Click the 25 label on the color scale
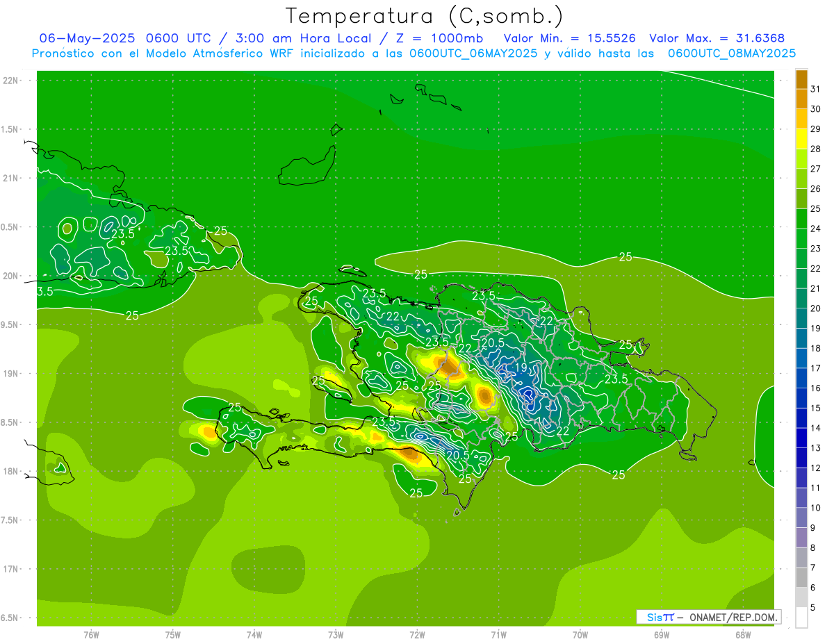This screenshot has height=644, width=834. coord(815,208)
